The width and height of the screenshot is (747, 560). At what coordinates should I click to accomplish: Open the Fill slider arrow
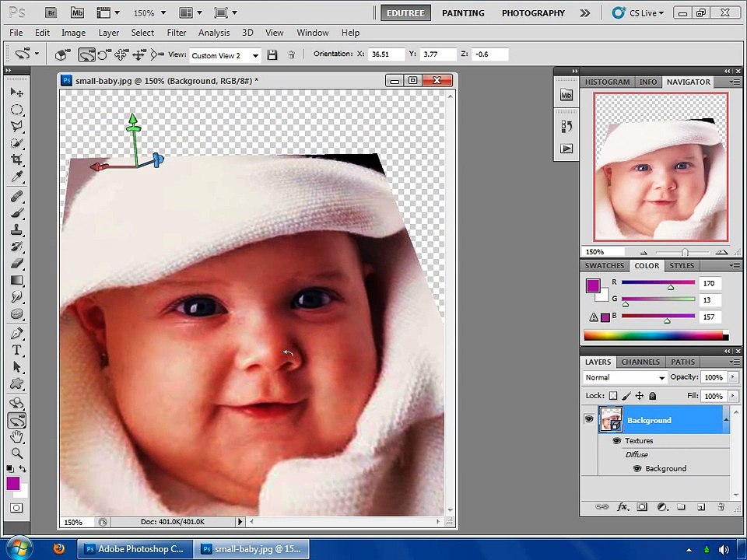733,396
